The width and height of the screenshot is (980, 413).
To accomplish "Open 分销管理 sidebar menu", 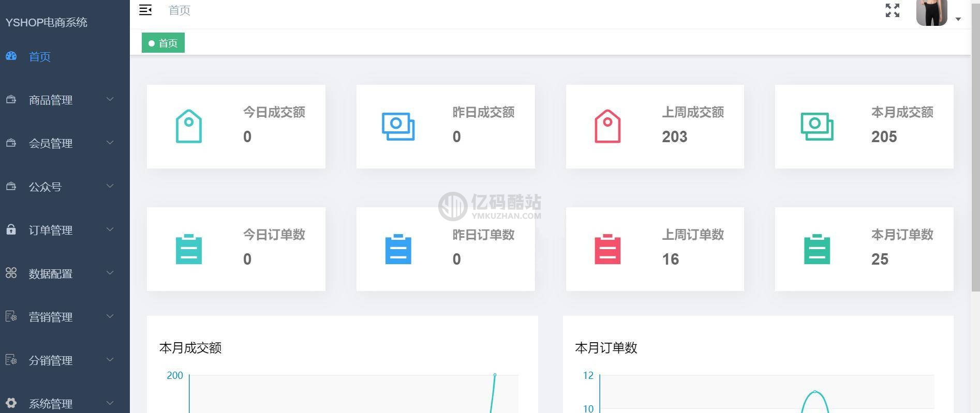I will click(x=65, y=360).
